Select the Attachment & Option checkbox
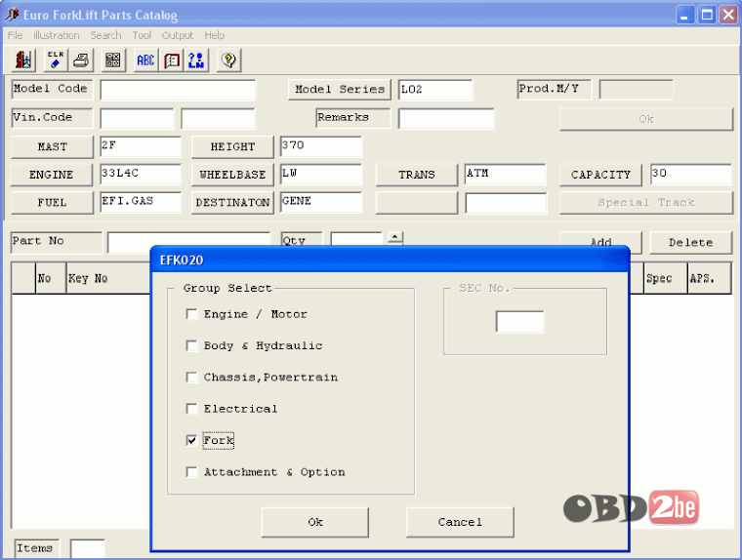The image size is (742, 560). [191, 472]
